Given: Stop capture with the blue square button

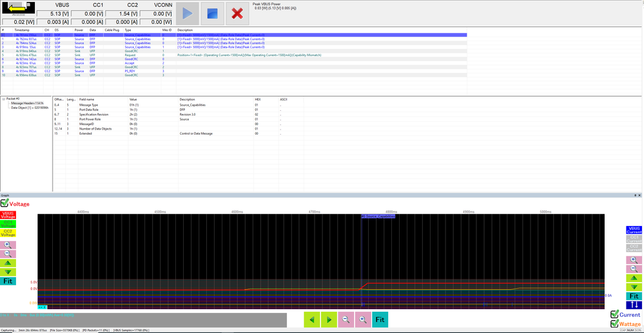Looking at the screenshot, I should (x=212, y=14).
